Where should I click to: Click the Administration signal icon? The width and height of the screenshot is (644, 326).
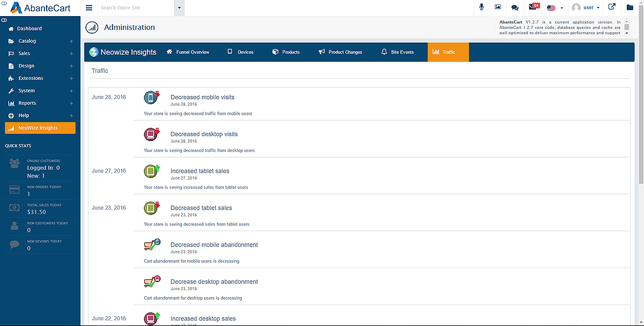click(x=92, y=27)
